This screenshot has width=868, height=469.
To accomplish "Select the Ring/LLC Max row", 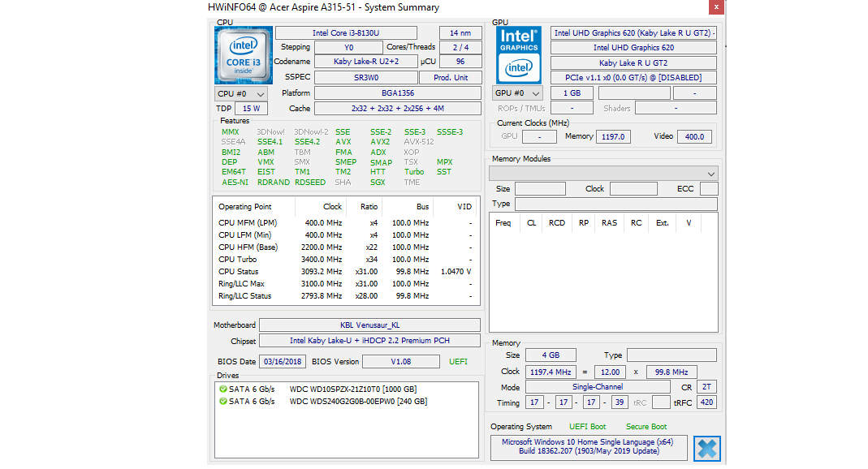I will [346, 284].
